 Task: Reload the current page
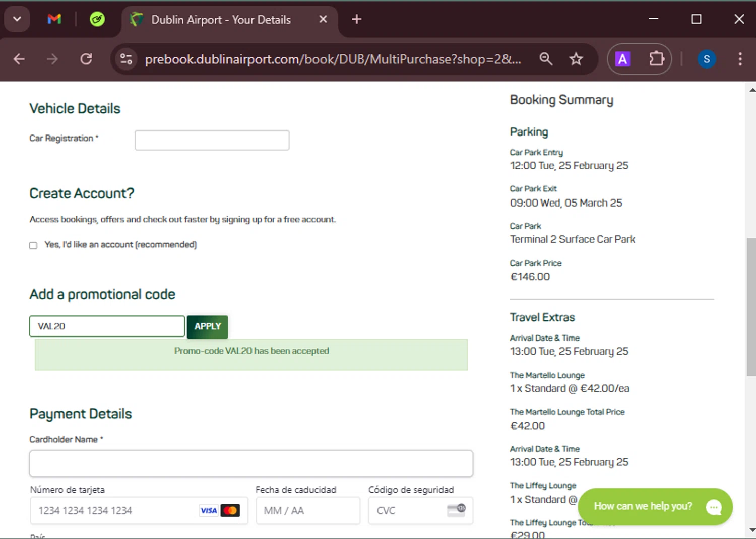(x=86, y=59)
